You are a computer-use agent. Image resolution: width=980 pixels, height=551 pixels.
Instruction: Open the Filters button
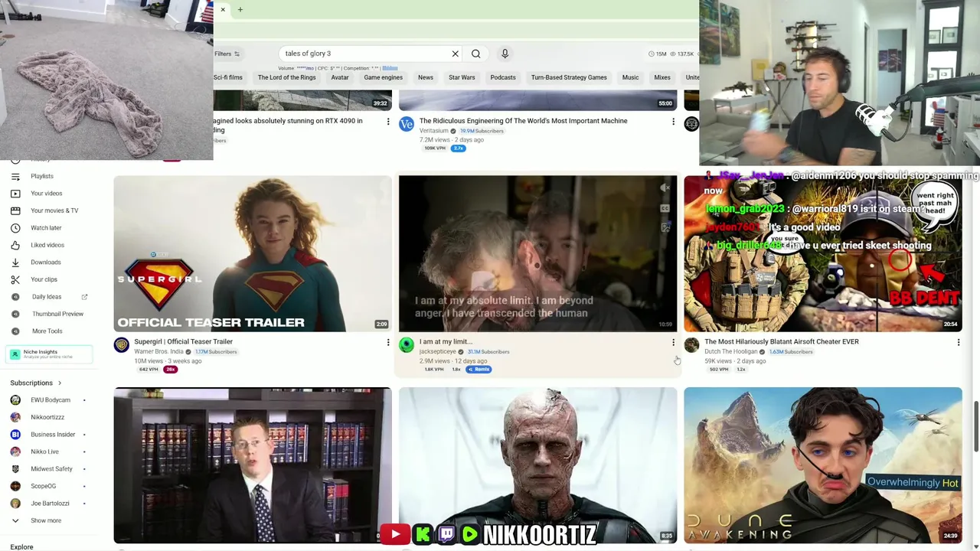[x=227, y=54]
